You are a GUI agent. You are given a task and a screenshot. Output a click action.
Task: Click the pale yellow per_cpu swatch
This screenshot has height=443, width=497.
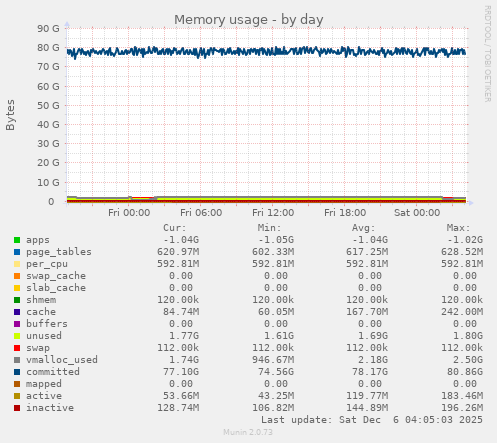coord(17,264)
